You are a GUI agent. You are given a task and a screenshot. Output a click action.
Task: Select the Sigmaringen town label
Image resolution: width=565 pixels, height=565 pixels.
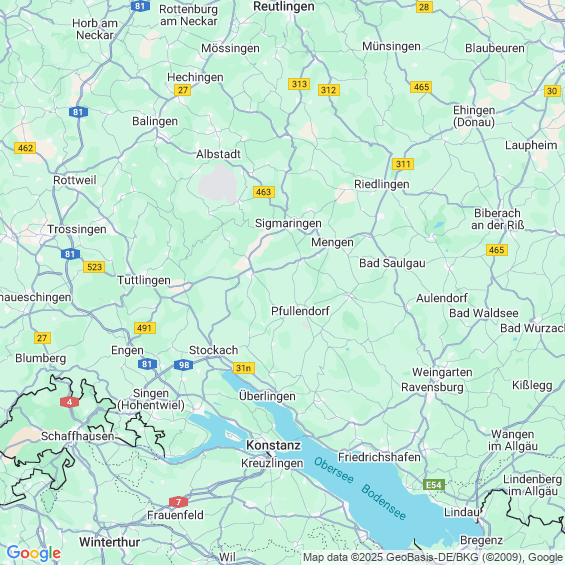click(x=288, y=223)
